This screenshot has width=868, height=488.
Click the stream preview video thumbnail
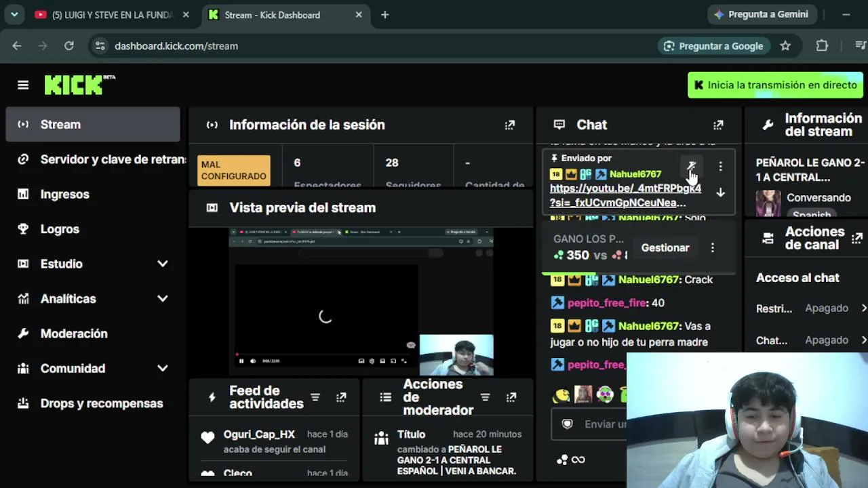(361, 302)
